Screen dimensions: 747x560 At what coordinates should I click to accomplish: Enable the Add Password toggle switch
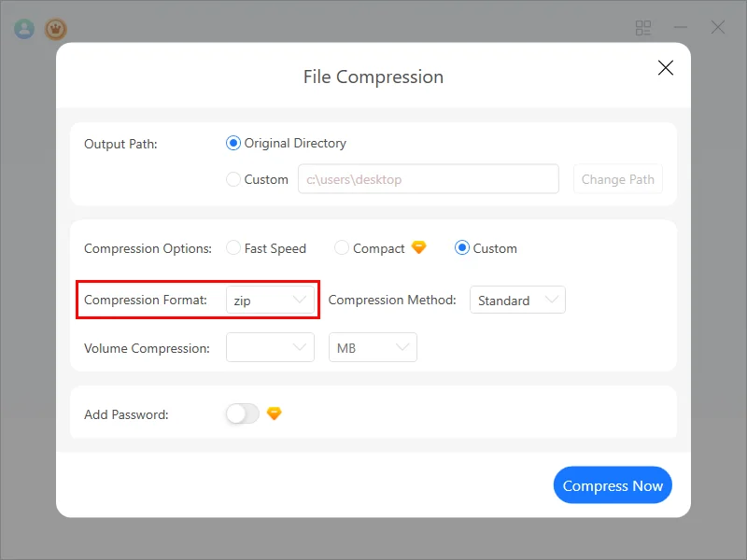tap(242, 413)
